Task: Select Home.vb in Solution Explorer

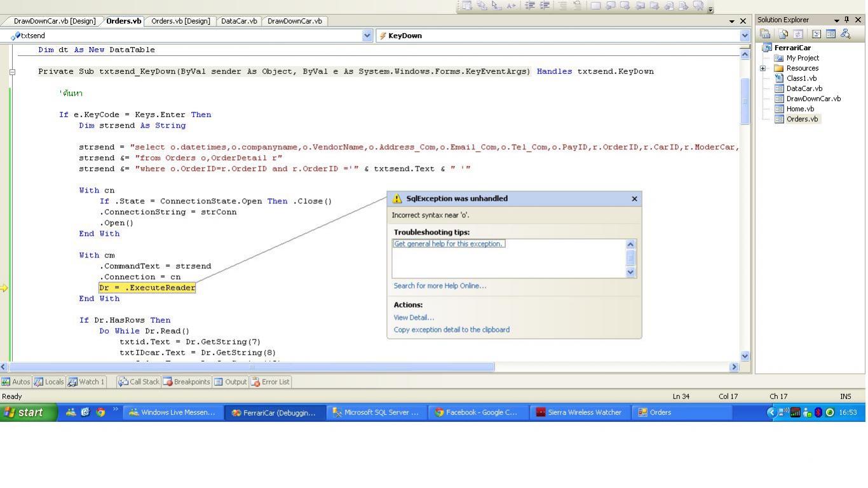Action: (800, 109)
